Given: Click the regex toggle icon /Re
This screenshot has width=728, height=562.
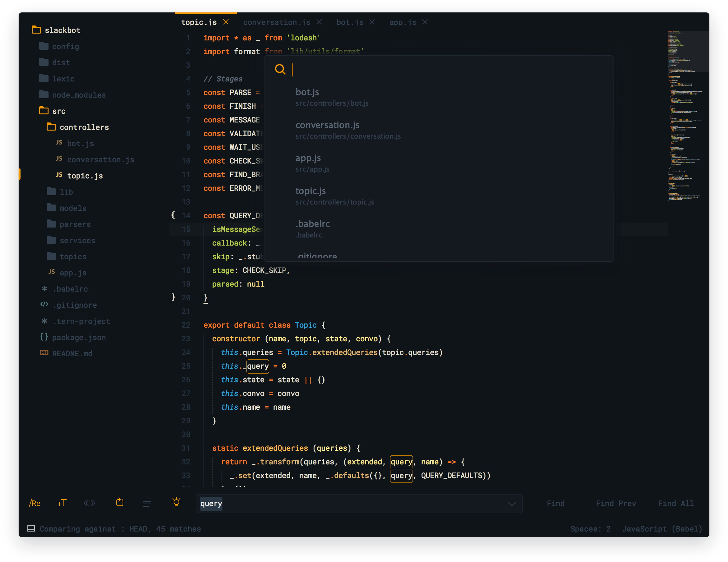Looking at the screenshot, I should (x=33, y=503).
